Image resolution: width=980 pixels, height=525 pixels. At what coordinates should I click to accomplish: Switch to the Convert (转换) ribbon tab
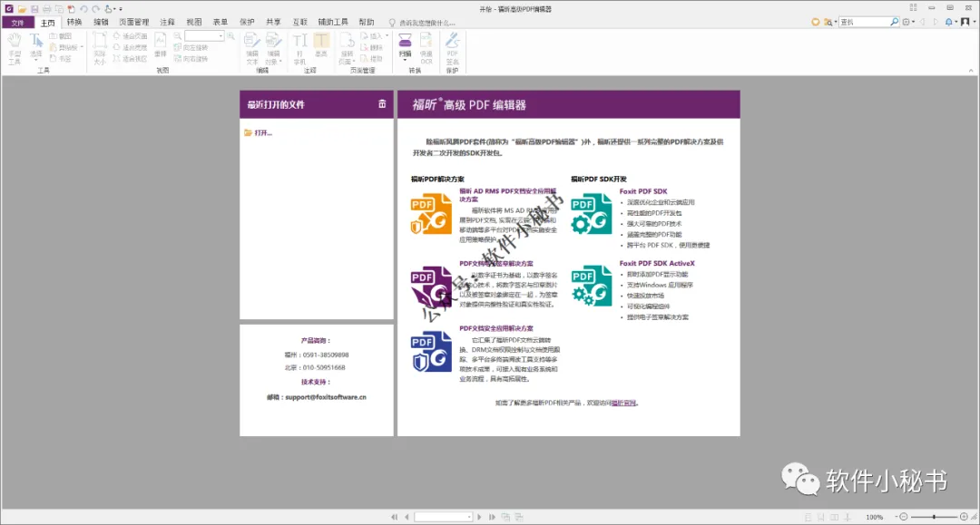(74, 23)
